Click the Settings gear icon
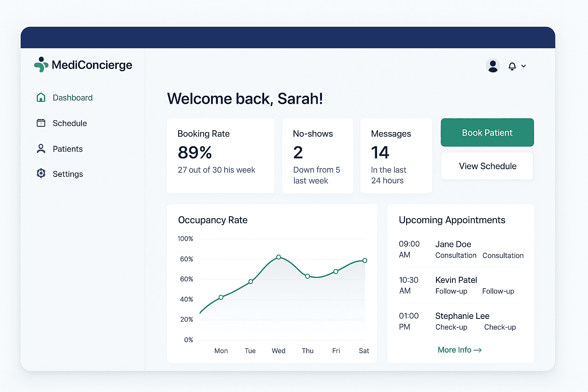Screen dimensions: 588x392 click(x=41, y=174)
